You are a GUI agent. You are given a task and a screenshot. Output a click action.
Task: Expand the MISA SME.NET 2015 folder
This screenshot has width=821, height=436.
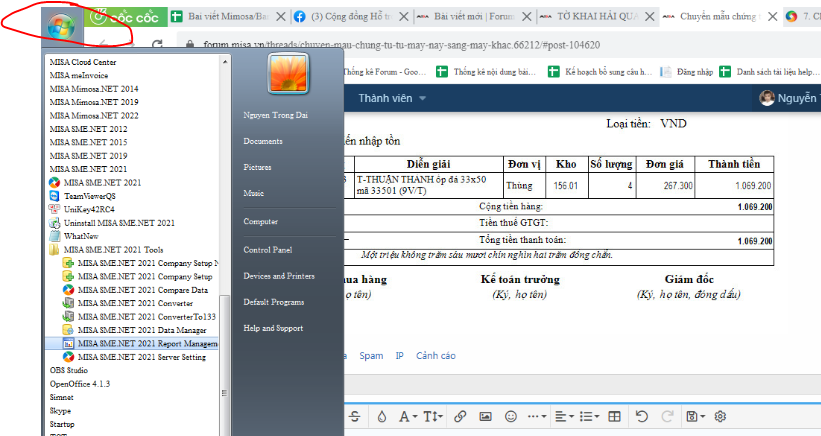[x=88, y=142]
